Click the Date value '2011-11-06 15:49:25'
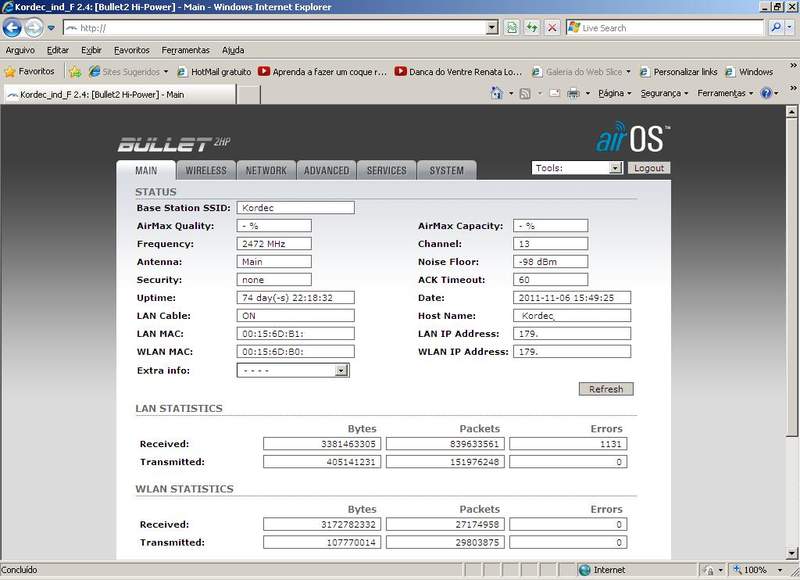 572,297
